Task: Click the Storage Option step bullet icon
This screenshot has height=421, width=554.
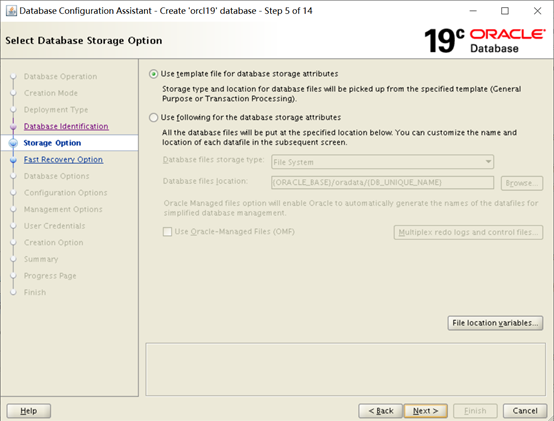Action: coord(13,143)
